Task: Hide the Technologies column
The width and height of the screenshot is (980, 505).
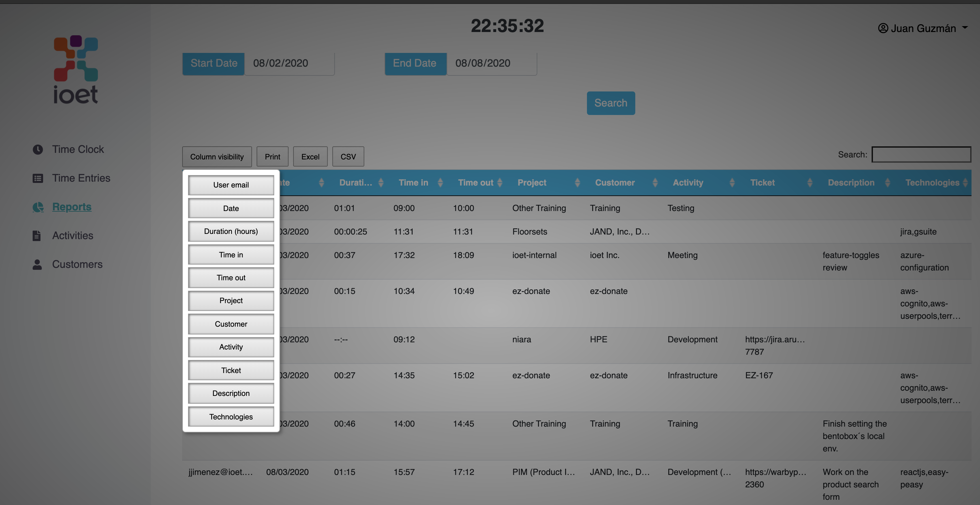Action: (x=230, y=417)
